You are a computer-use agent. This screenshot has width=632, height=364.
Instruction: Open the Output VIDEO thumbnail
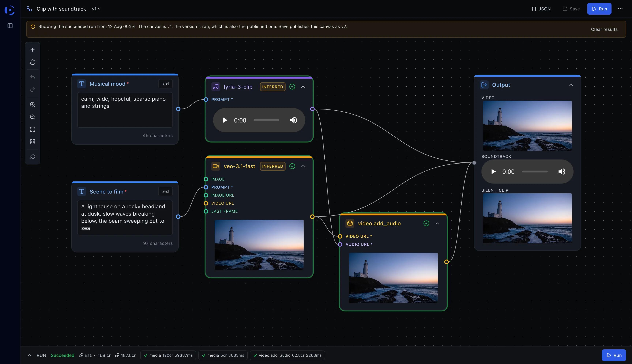[527, 126]
